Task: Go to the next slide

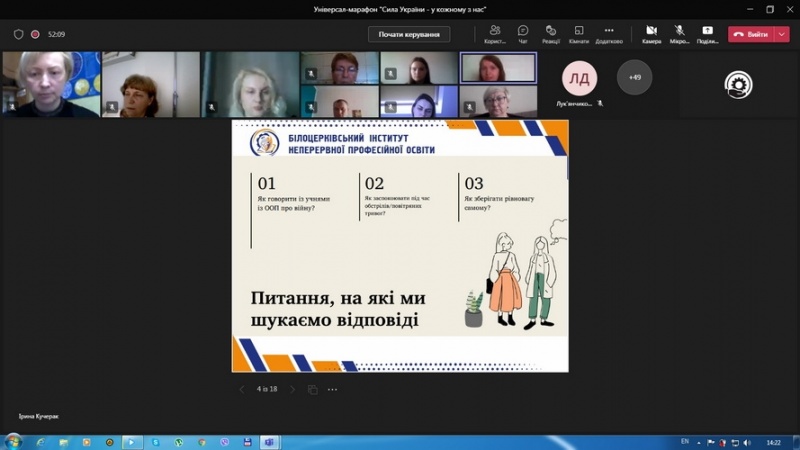Action: pyautogui.click(x=293, y=389)
